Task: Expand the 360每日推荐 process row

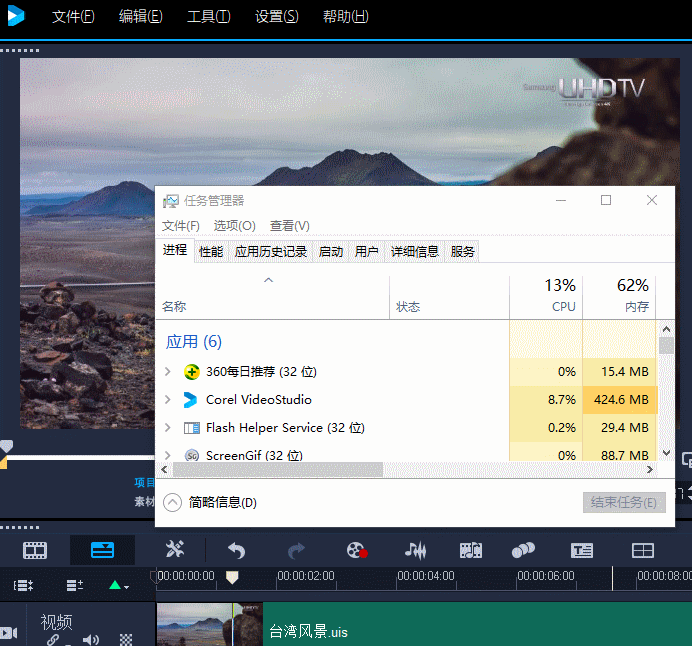Action: (x=168, y=372)
